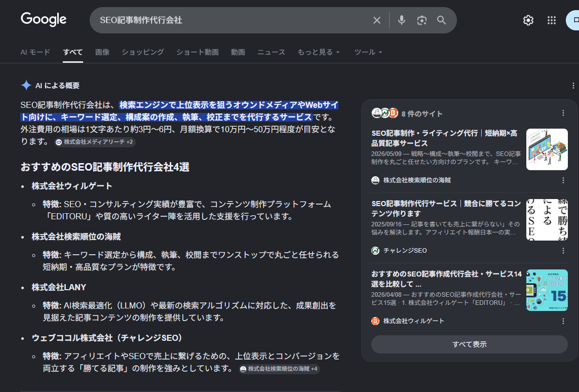Click the 8 件のサイト label
Image resolution: width=579 pixels, height=392 pixels.
coord(421,113)
